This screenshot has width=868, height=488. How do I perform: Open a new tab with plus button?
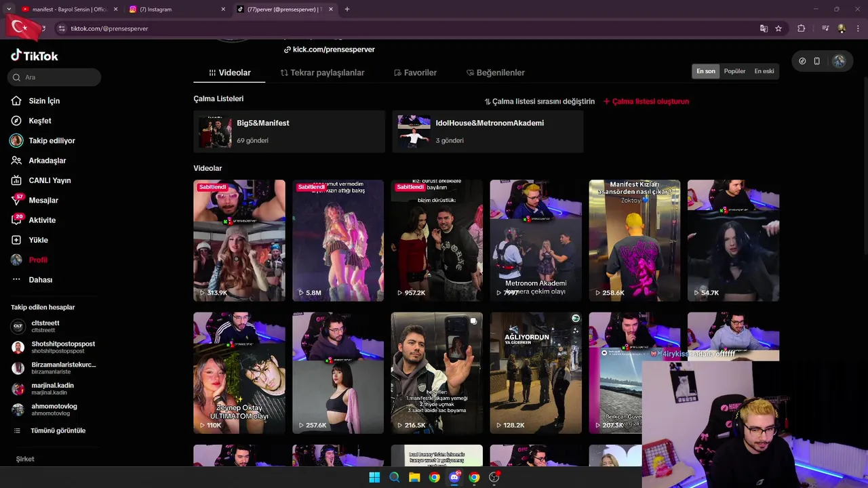click(347, 9)
